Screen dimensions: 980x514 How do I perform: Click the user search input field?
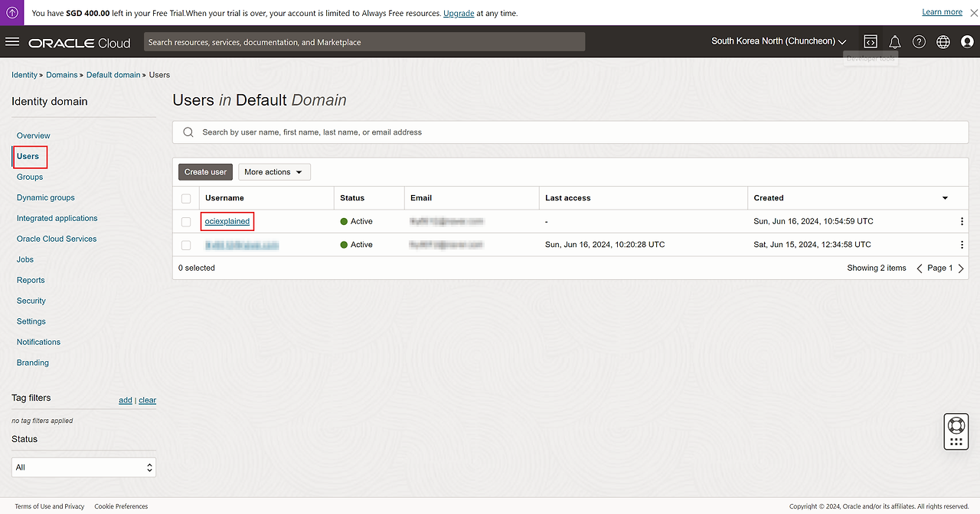[574, 132]
